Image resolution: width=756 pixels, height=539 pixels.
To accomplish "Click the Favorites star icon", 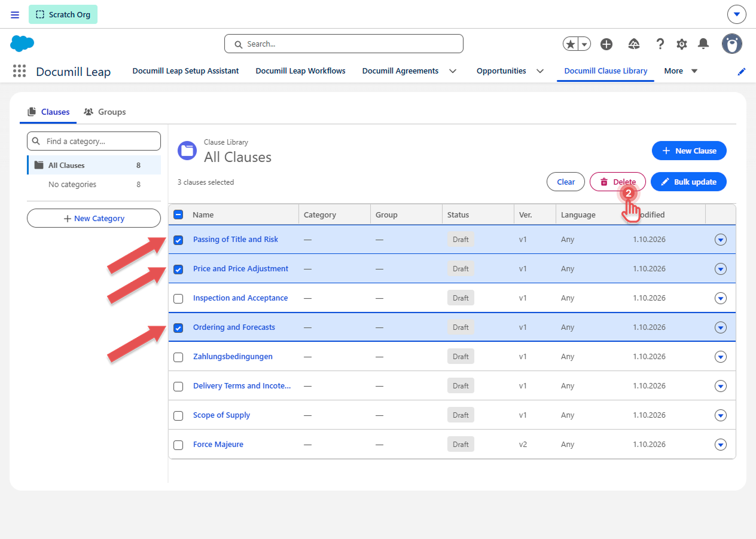I will tap(571, 44).
